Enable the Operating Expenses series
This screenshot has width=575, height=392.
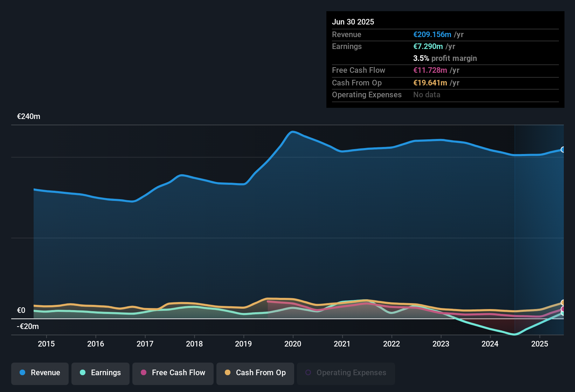tap(346, 373)
